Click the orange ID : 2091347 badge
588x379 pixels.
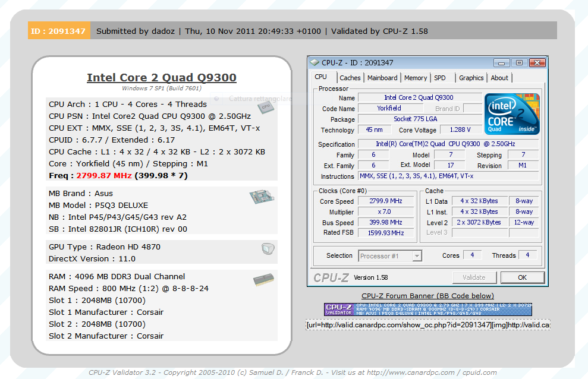pos(59,31)
